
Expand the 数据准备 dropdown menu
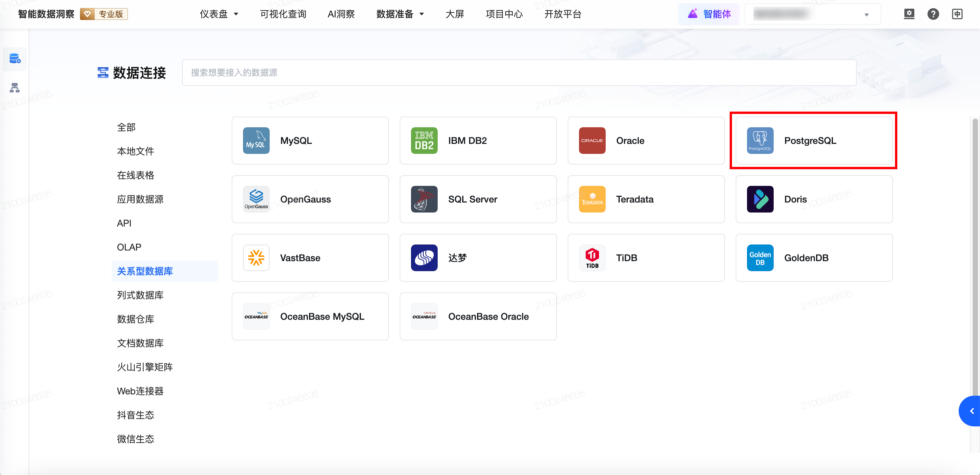pos(399,14)
